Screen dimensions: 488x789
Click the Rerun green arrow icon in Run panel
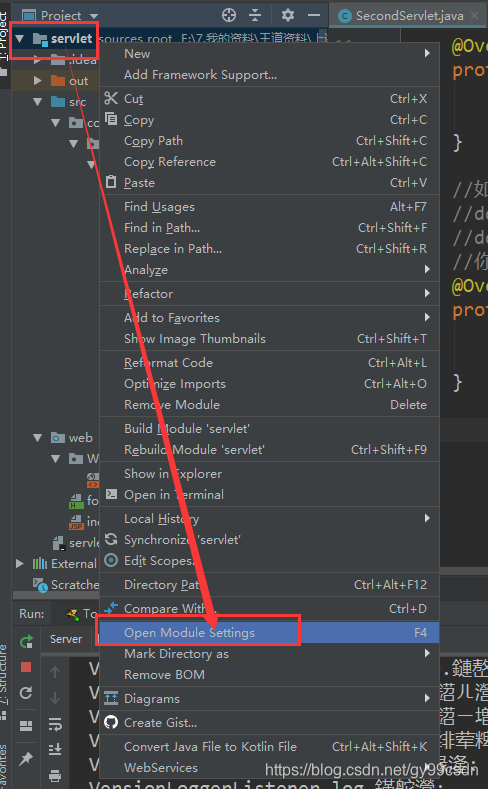26,641
